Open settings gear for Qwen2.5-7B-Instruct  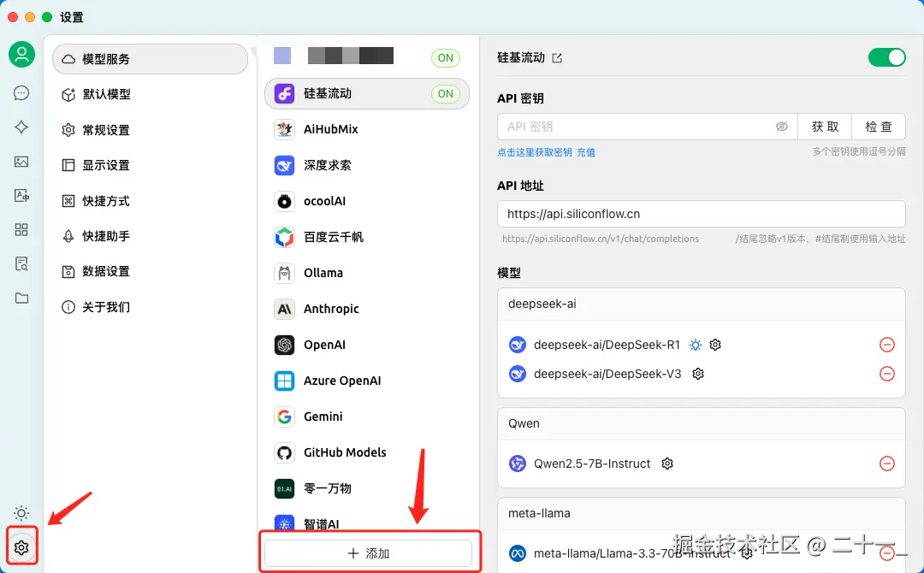[667, 464]
